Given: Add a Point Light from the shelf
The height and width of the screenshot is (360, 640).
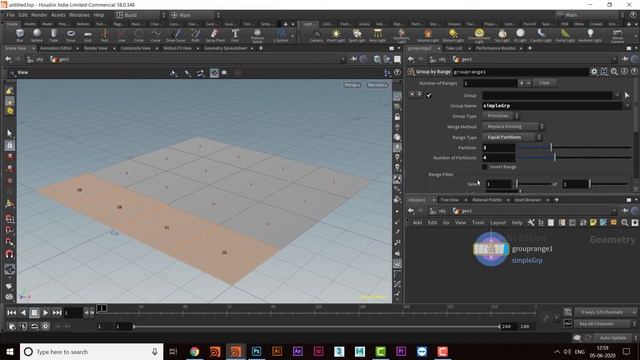Looking at the screenshot, I should click(336, 35).
